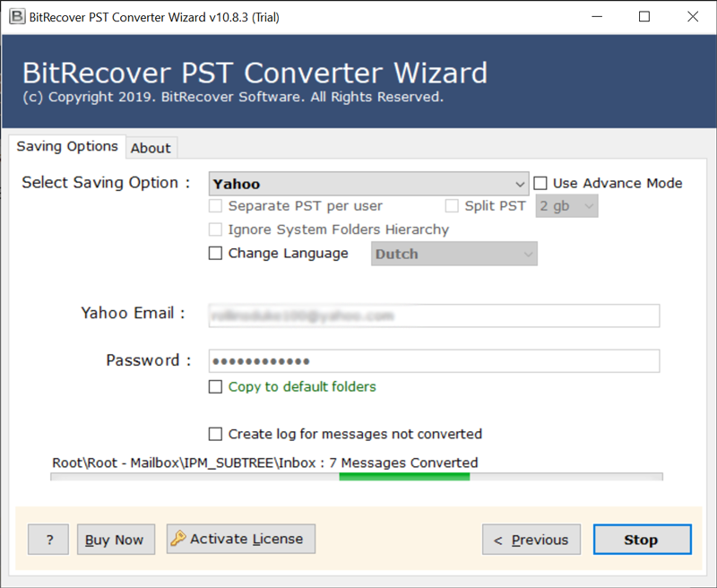Click into the Yahoo Email field
Screen dimensions: 717x588
[x=434, y=316]
